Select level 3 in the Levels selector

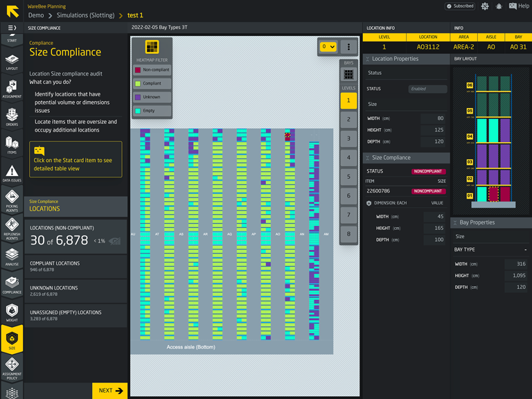(348, 139)
